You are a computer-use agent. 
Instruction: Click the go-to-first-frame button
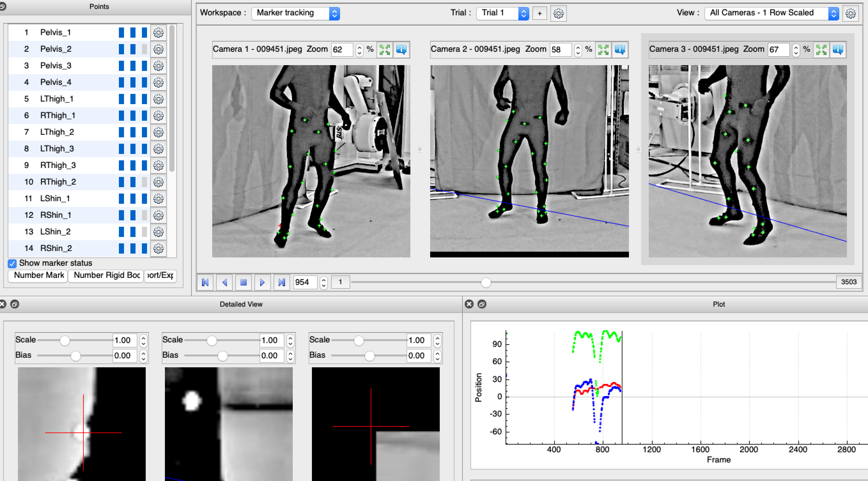[206, 282]
